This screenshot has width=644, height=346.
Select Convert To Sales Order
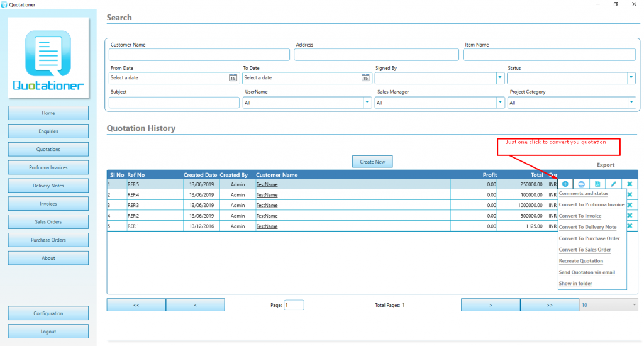pos(585,250)
